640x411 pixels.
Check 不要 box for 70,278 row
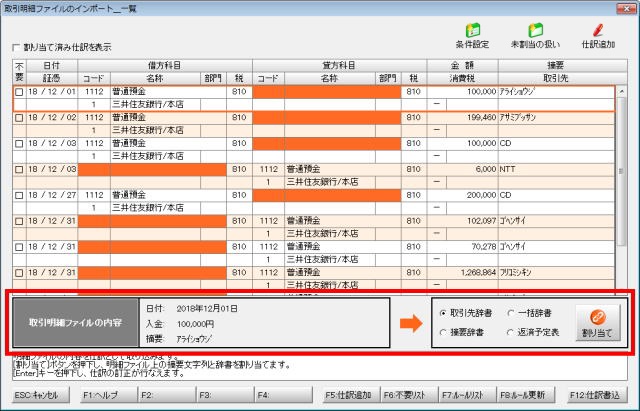click(19, 247)
